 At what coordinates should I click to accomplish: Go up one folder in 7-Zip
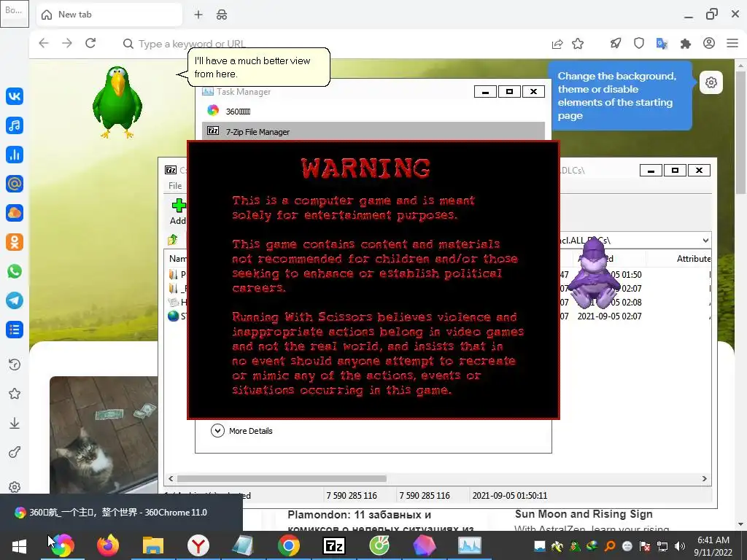pos(172,240)
